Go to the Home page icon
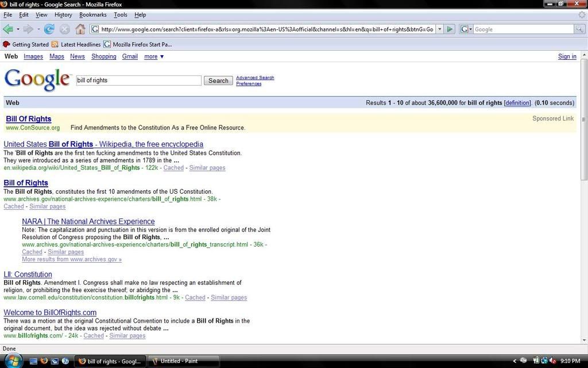 click(80, 29)
